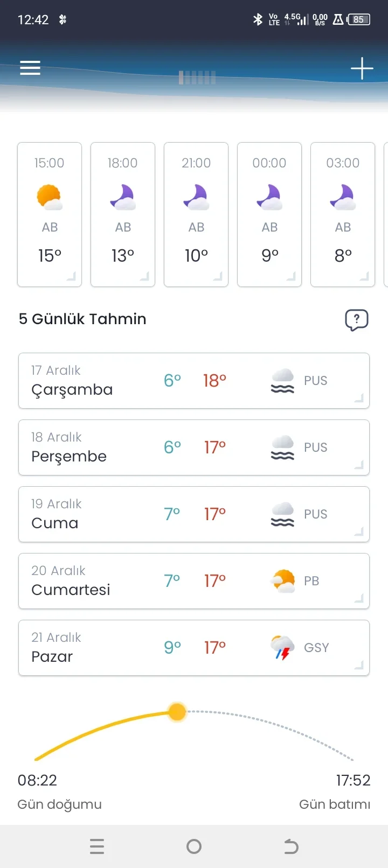This screenshot has width=388, height=868.
Task: Select the 18 Aralık Perşembe row
Action: [194, 447]
